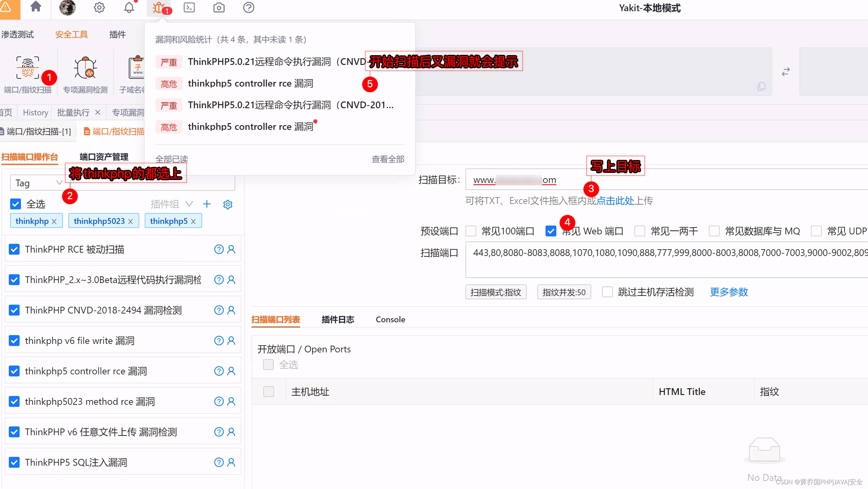Switch to the History tab

(x=35, y=112)
